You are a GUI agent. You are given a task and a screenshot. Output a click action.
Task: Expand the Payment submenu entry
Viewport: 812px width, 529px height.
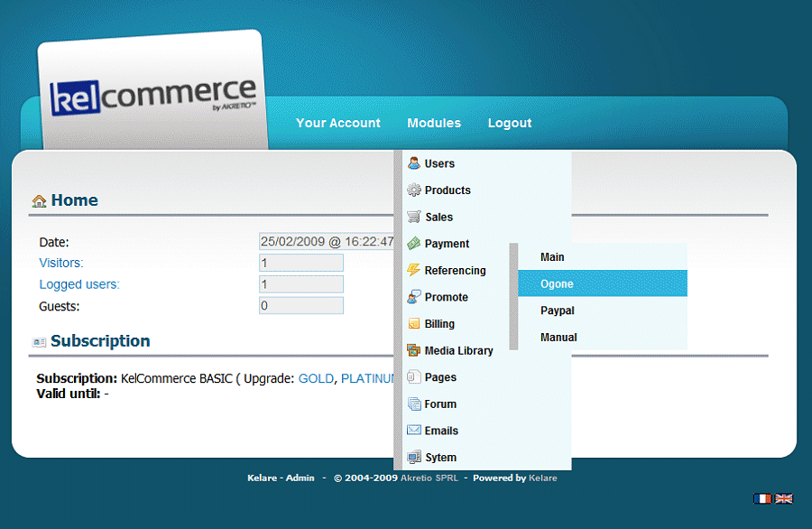[x=448, y=244]
